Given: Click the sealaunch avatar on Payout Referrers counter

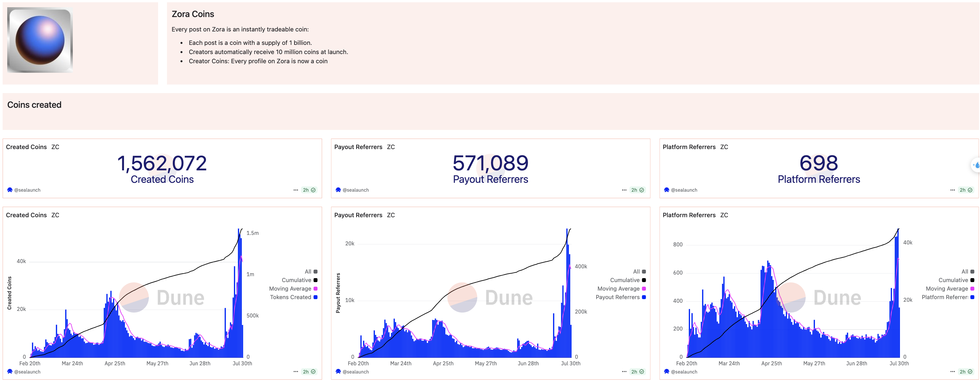Looking at the screenshot, I should coord(338,190).
